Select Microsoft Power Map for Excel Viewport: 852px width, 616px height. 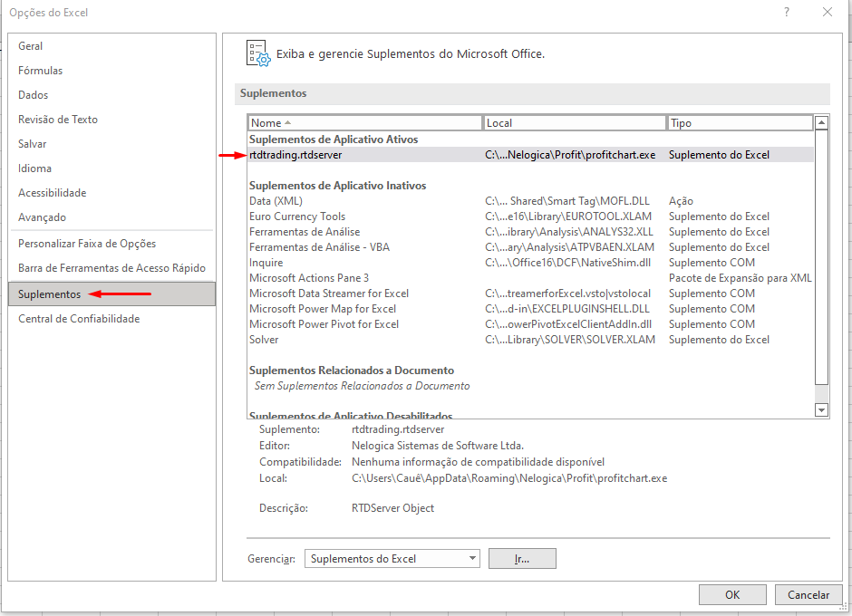(x=531, y=309)
